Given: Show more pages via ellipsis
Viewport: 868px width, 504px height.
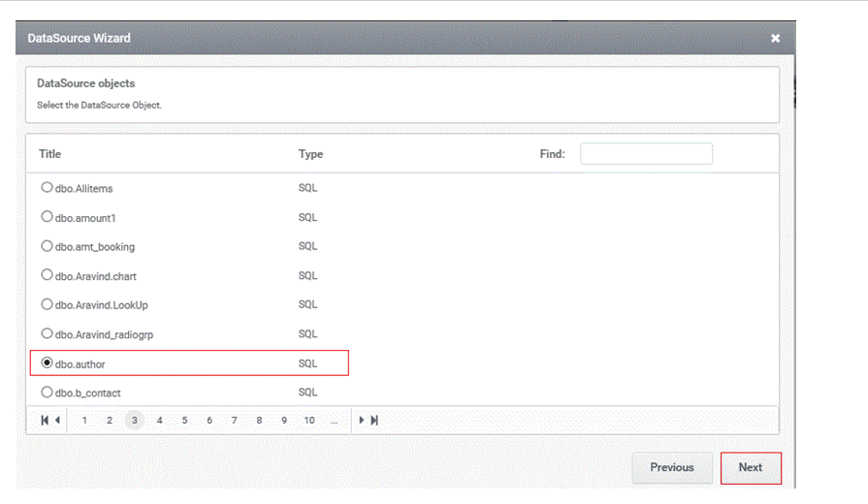Looking at the screenshot, I should pyautogui.click(x=334, y=422).
